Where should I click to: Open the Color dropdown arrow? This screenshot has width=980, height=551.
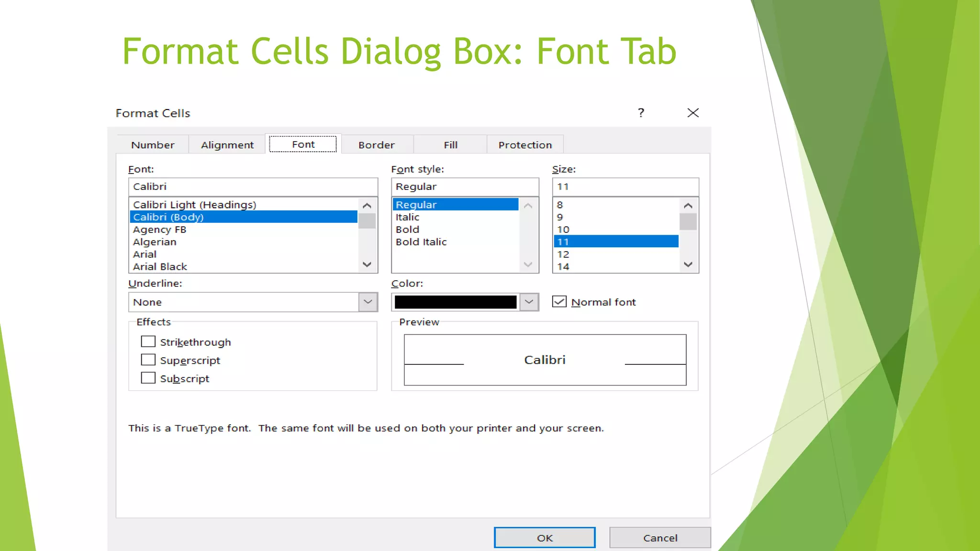[x=529, y=302]
